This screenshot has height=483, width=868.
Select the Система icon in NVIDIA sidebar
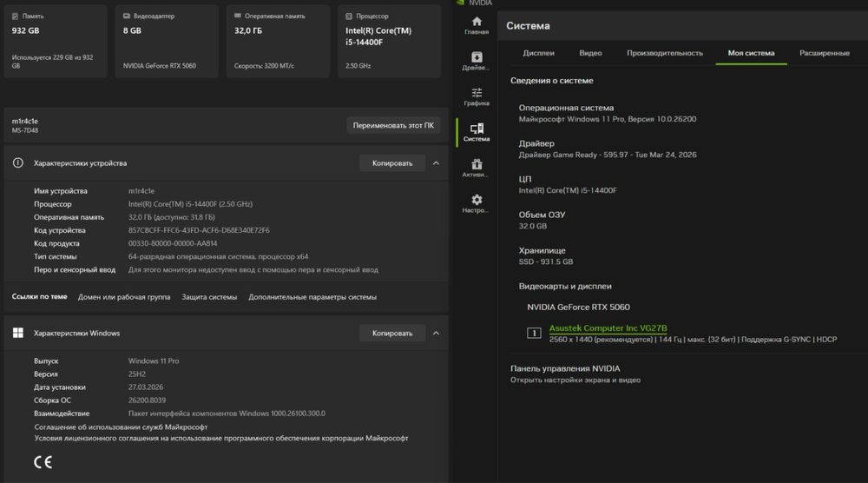pyautogui.click(x=476, y=129)
